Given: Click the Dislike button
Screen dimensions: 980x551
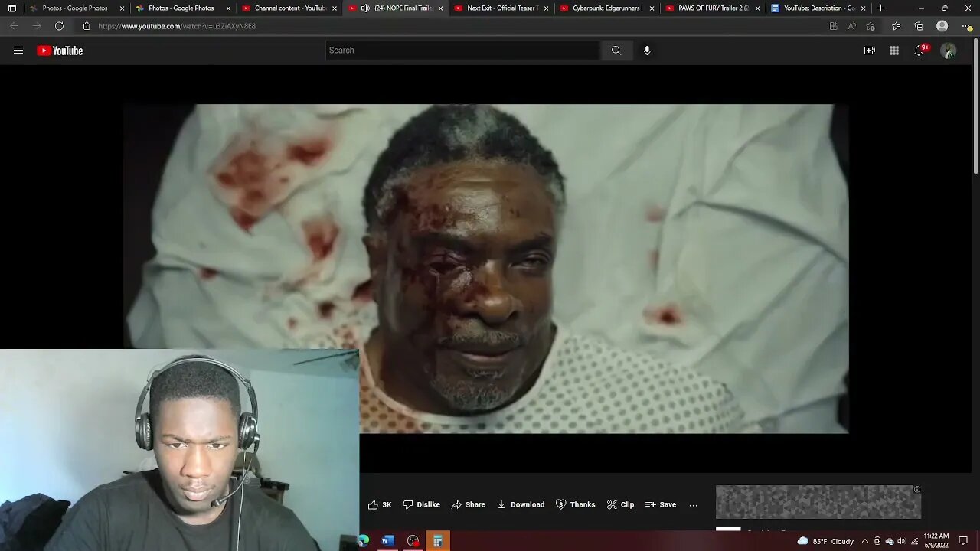Looking at the screenshot, I should click(422, 504).
